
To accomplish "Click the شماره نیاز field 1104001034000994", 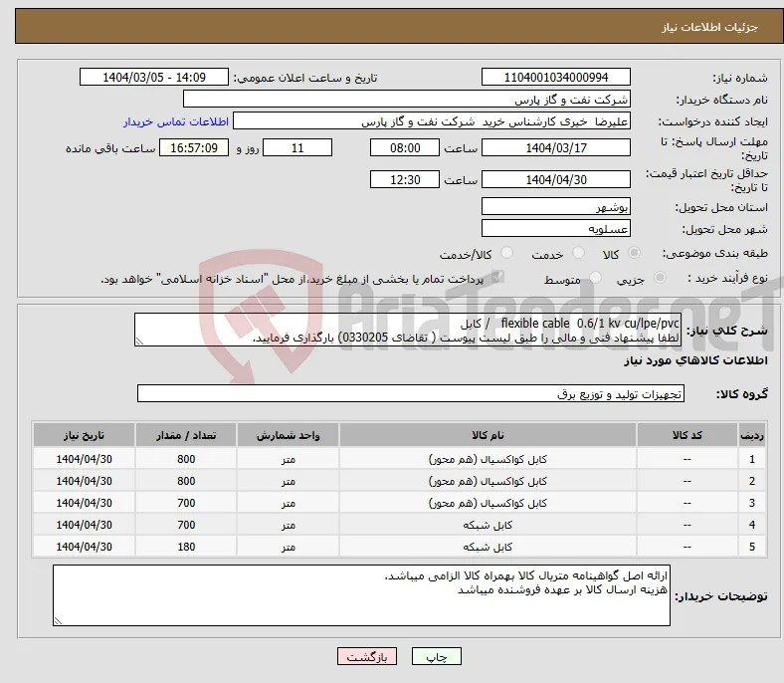I will coord(556,77).
